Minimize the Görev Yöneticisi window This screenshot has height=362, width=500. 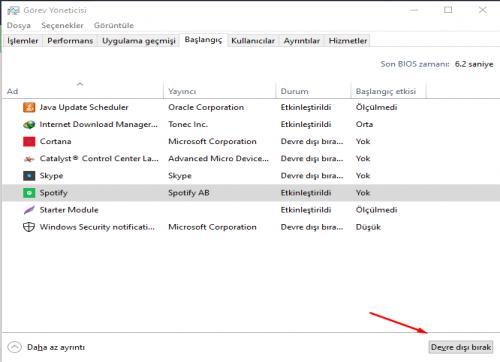coord(414,10)
